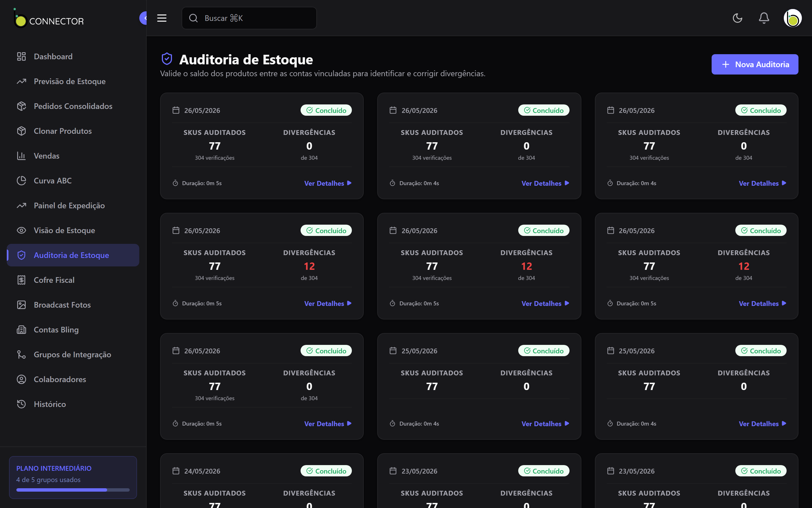
Task: Open the user avatar in top bar
Action: pos(793,18)
